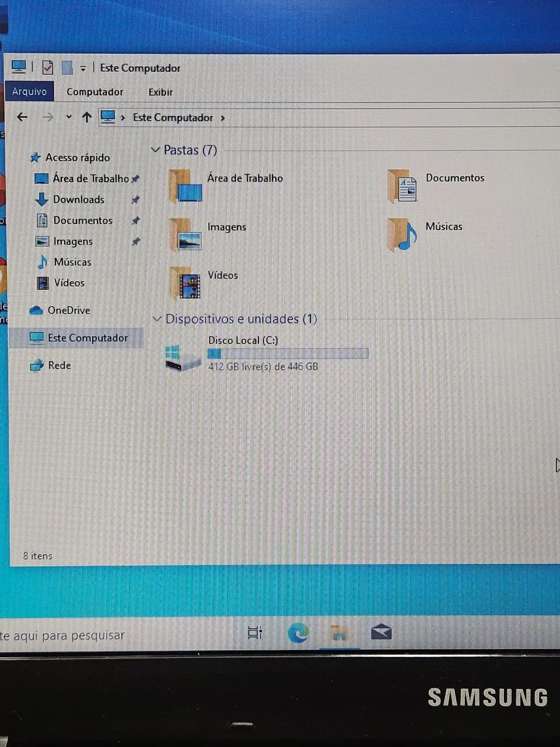Select the Área de Trabalho folder icon
560x747 pixels.
[x=185, y=186]
